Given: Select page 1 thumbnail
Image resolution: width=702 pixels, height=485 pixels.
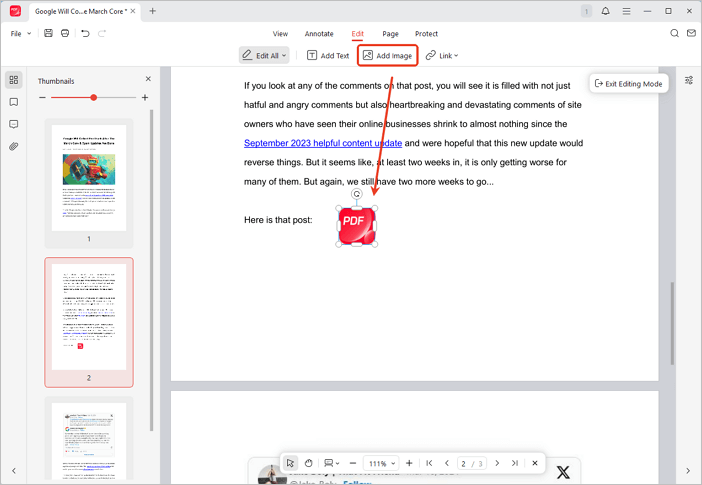Looking at the screenshot, I should (89, 178).
